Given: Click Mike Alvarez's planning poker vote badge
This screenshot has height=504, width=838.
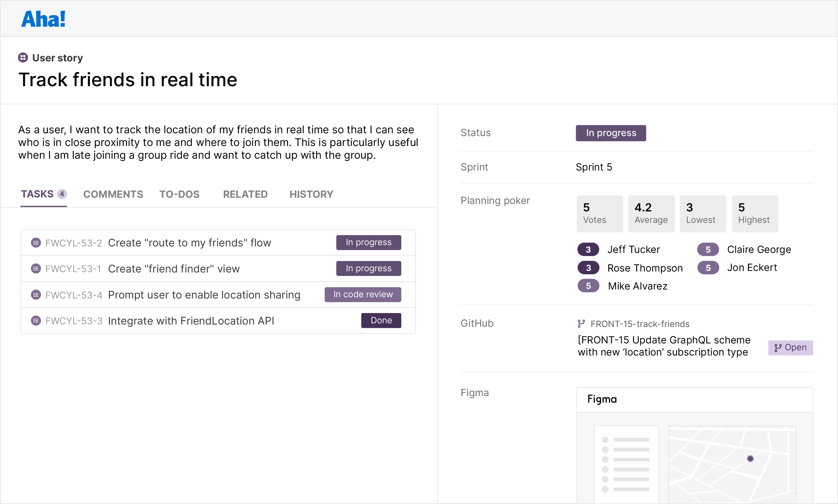Looking at the screenshot, I should coord(588,285).
